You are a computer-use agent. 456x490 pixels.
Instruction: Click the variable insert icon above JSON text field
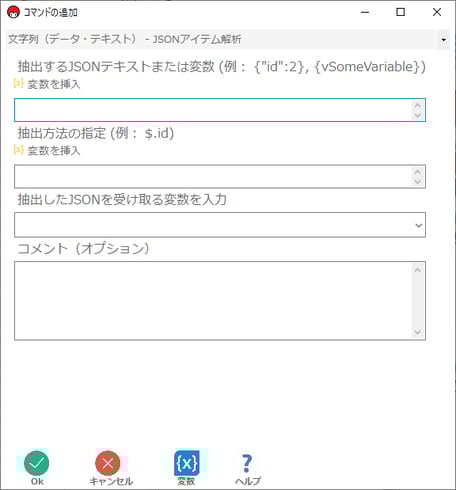[18, 83]
